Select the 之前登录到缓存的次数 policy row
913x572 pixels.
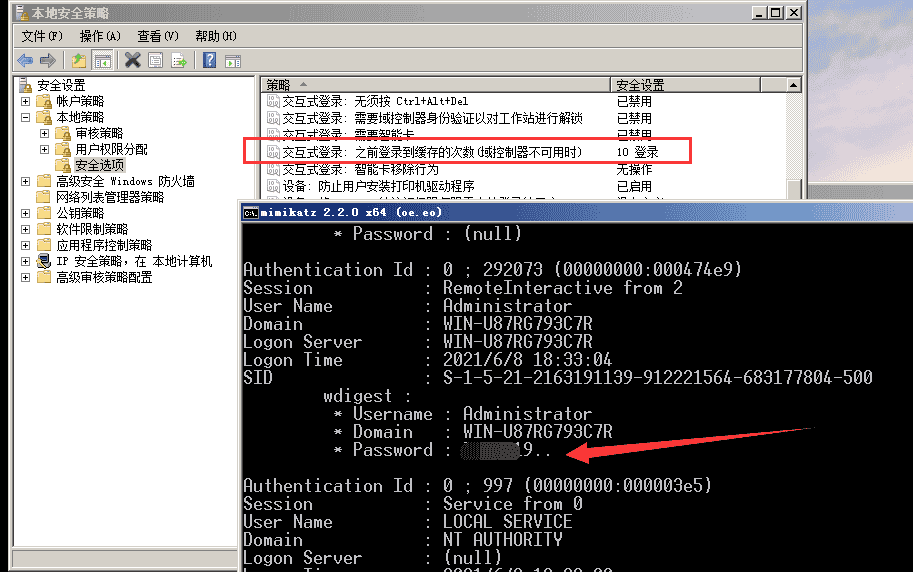pyautogui.click(x=432, y=152)
